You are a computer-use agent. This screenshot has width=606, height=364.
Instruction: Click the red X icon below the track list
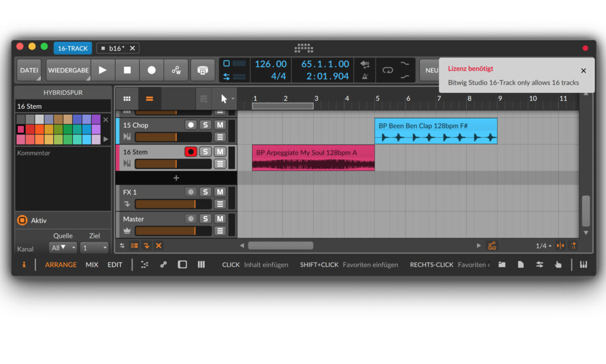click(159, 246)
